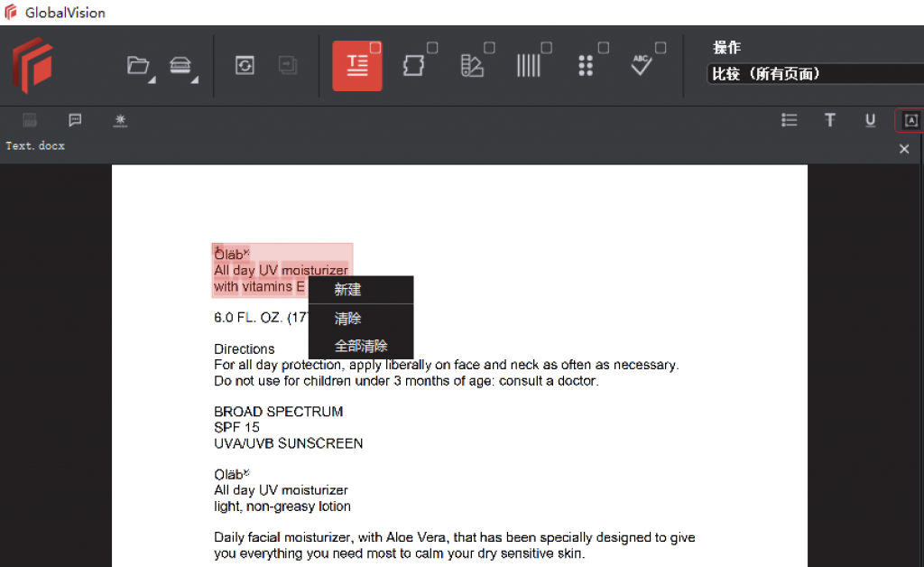
Task: Click the bulleted list icon
Action: tap(789, 120)
